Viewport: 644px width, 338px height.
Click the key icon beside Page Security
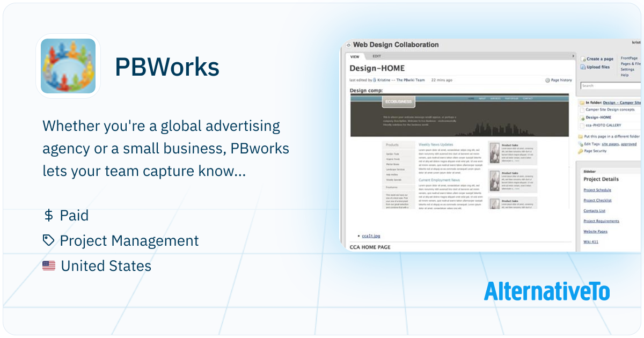pos(581,151)
